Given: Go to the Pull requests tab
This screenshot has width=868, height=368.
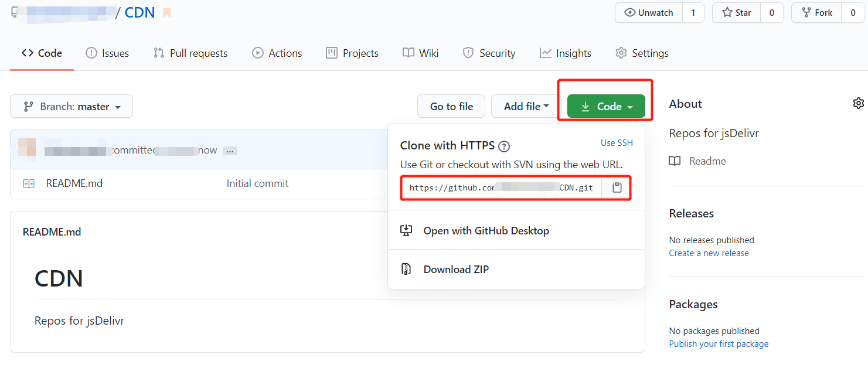Looking at the screenshot, I should 190,53.
